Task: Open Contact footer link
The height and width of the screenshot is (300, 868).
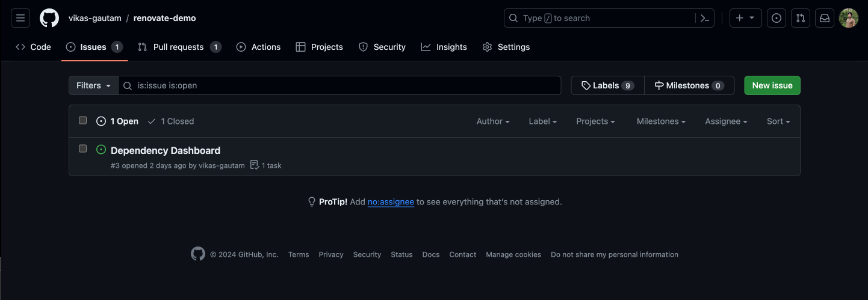Action: point(463,255)
